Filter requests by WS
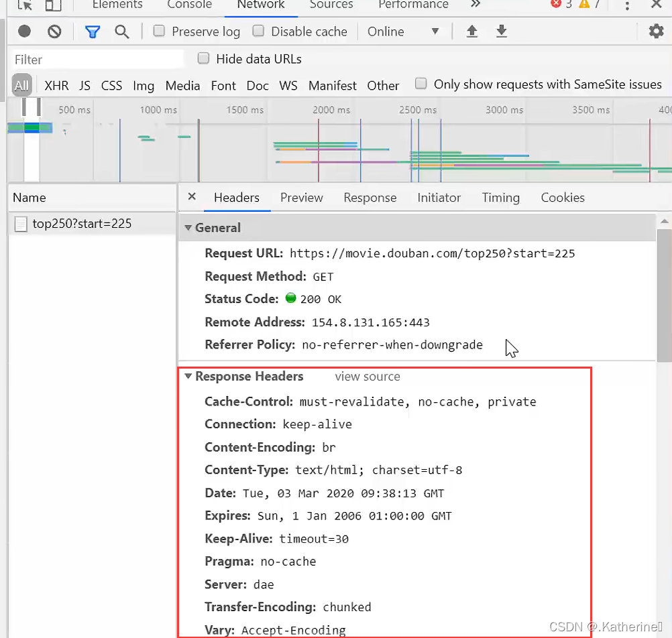The image size is (672, 638). [x=288, y=86]
